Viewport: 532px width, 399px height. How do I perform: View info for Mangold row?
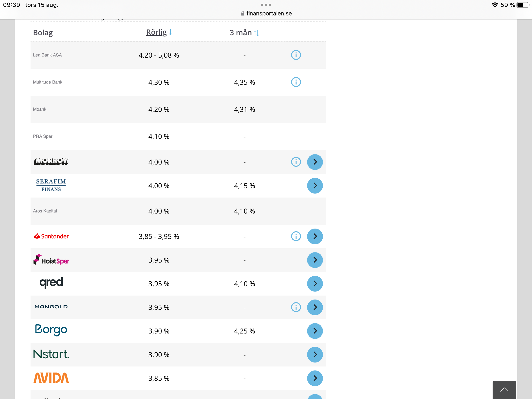[x=296, y=307]
